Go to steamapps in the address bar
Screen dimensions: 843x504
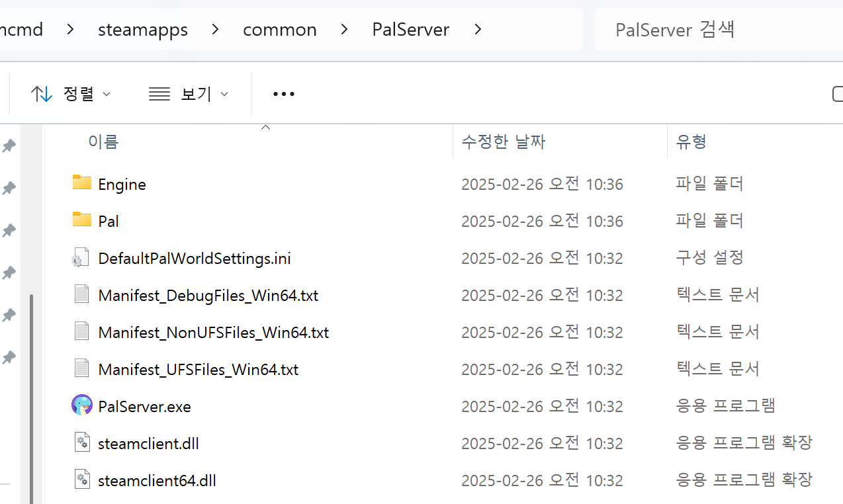click(x=143, y=29)
